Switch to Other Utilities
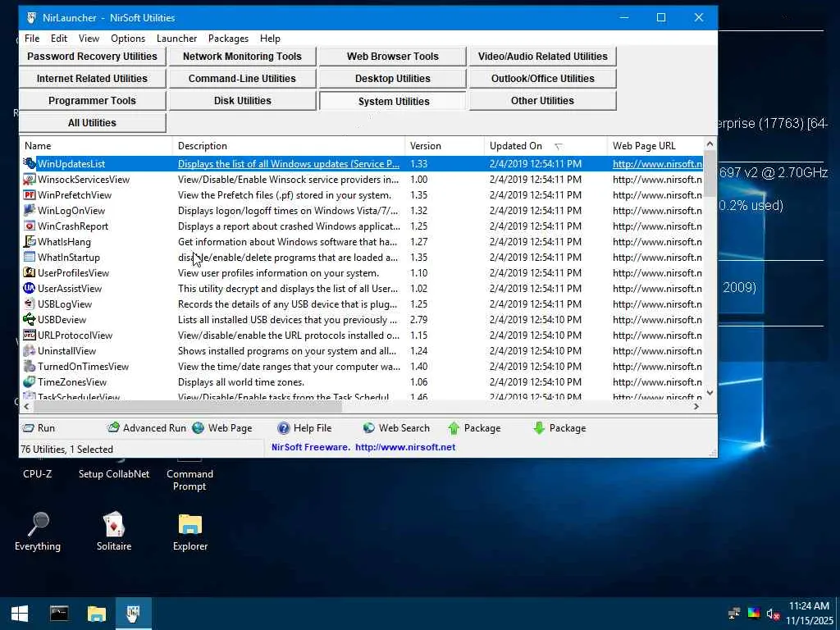840x630 pixels. pyautogui.click(x=543, y=101)
